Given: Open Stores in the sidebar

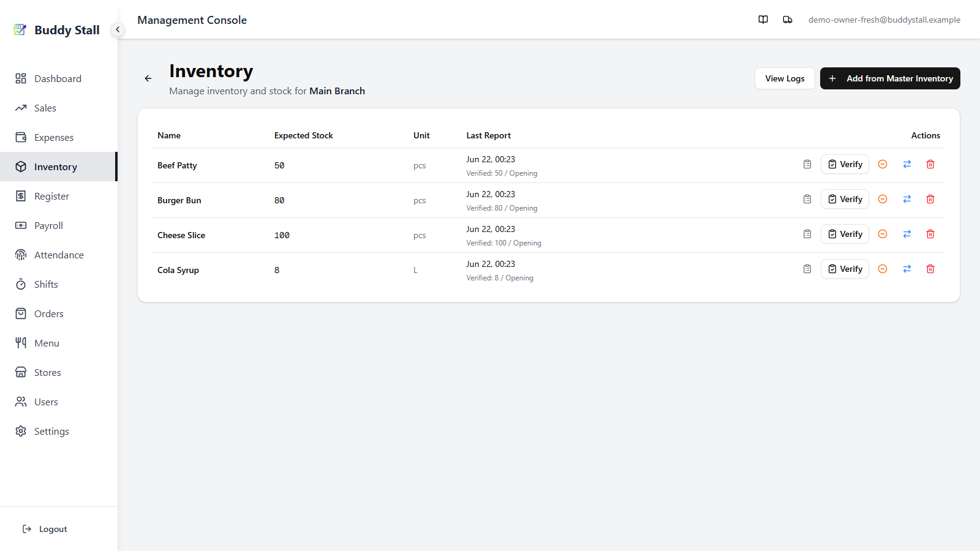Looking at the screenshot, I should [59, 372].
